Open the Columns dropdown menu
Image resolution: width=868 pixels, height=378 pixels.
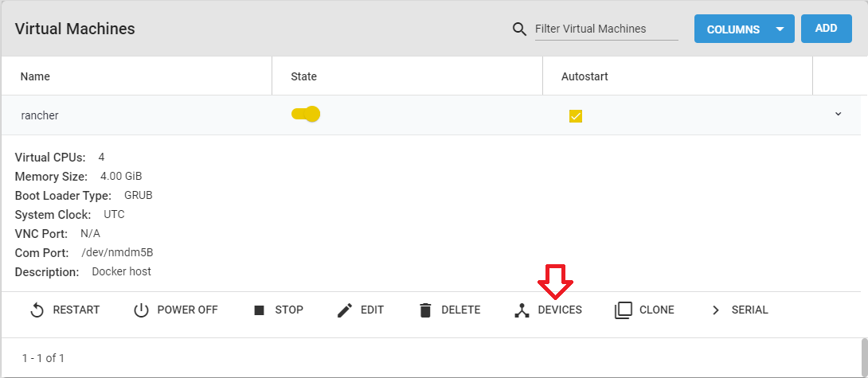tap(733, 29)
